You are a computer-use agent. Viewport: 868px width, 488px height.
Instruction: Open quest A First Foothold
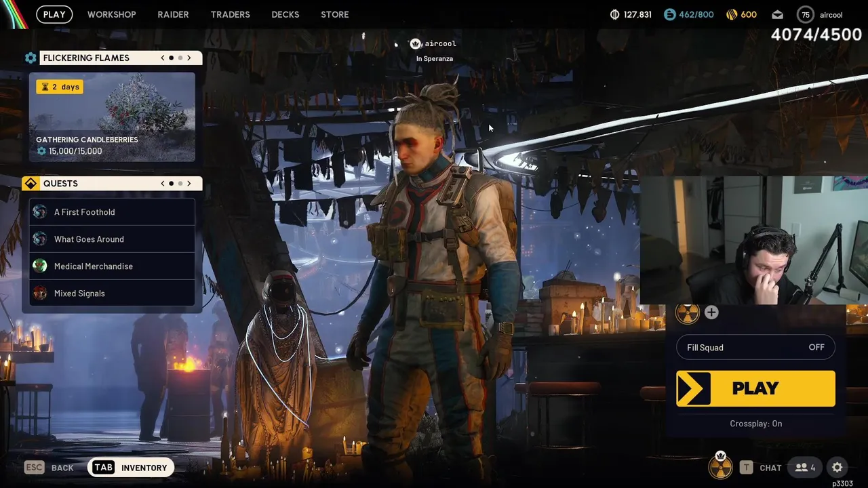tap(112, 212)
